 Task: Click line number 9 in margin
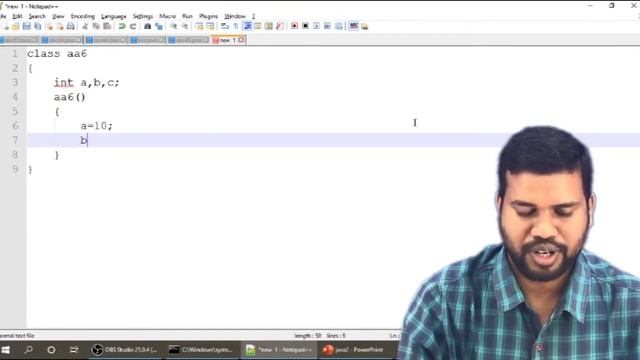point(15,169)
